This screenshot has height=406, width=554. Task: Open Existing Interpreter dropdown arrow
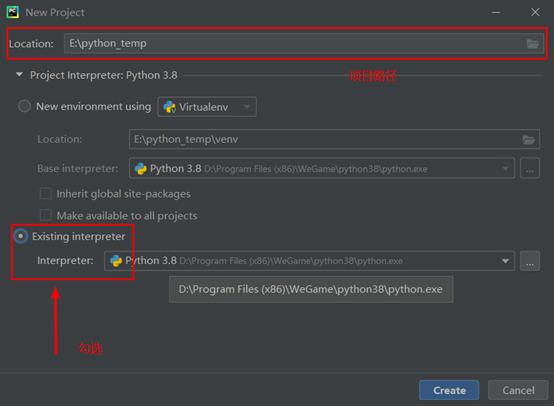click(x=506, y=261)
